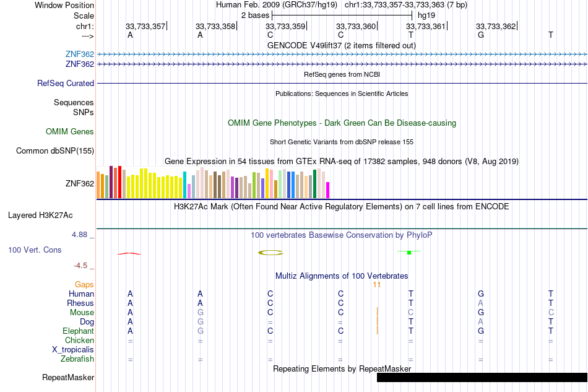Screen dimensions: 588x392
Task: Open the Sequences track label
Action: (x=74, y=102)
